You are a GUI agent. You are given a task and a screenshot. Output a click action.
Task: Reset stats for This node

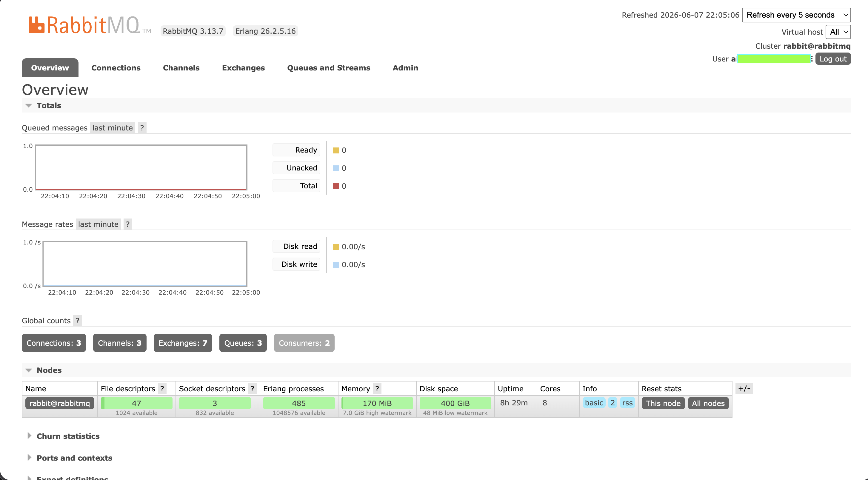tap(663, 403)
